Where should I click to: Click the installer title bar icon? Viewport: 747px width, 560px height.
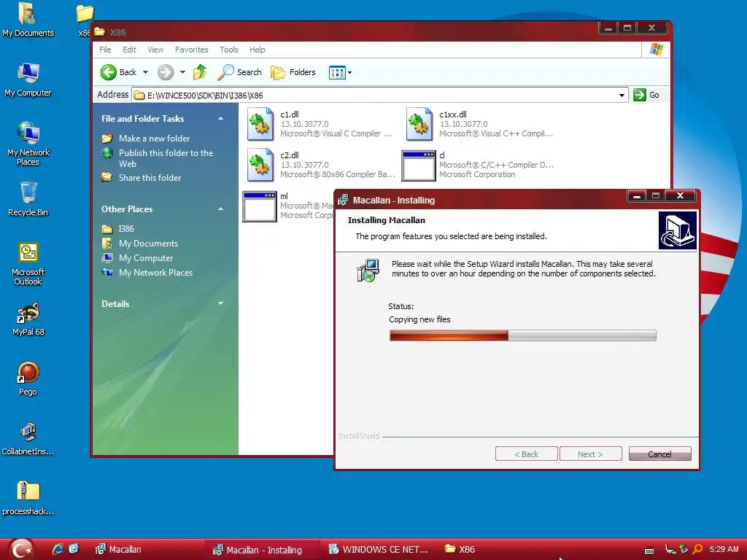pyautogui.click(x=343, y=200)
